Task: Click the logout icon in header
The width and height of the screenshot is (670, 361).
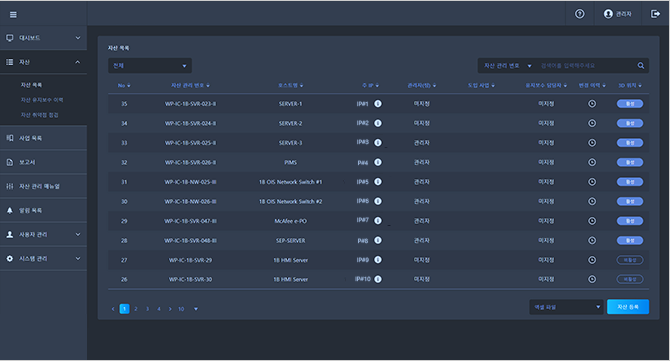Action: click(x=655, y=14)
